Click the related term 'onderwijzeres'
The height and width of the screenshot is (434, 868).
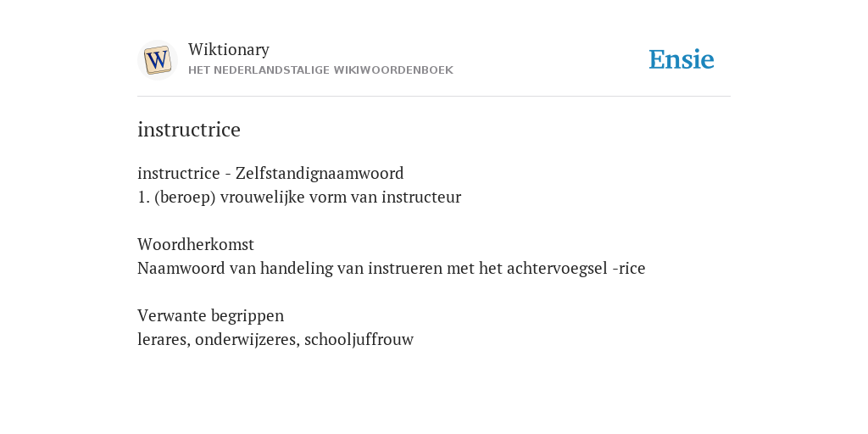[247, 339]
